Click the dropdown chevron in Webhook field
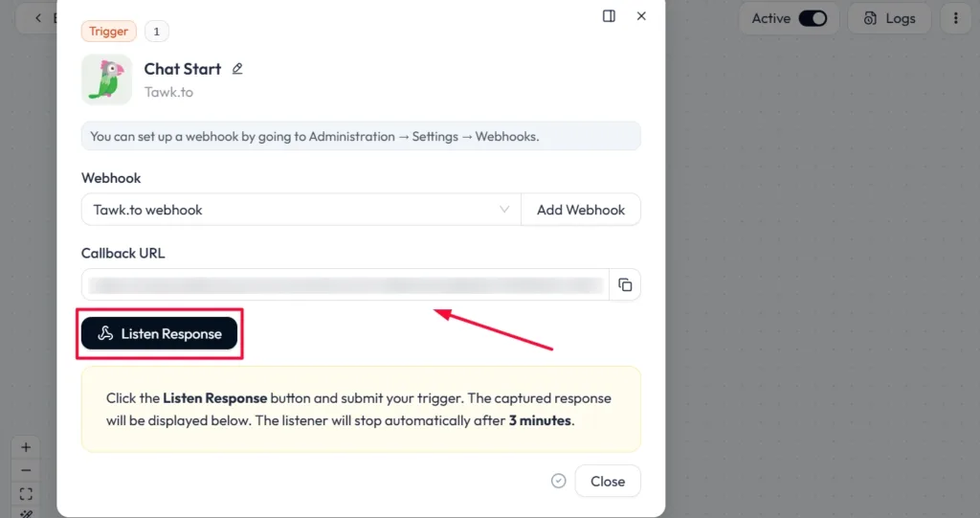The image size is (980, 518). click(x=504, y=210)
